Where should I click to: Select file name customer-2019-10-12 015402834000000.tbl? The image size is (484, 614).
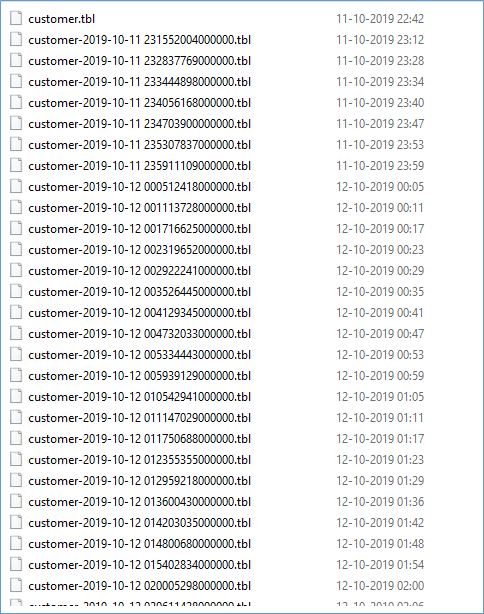click(139, 565)
